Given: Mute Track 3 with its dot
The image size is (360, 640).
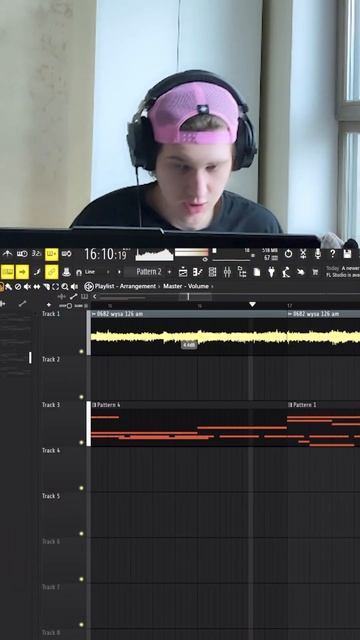Looking at the screenshot, I should [81, 442].
